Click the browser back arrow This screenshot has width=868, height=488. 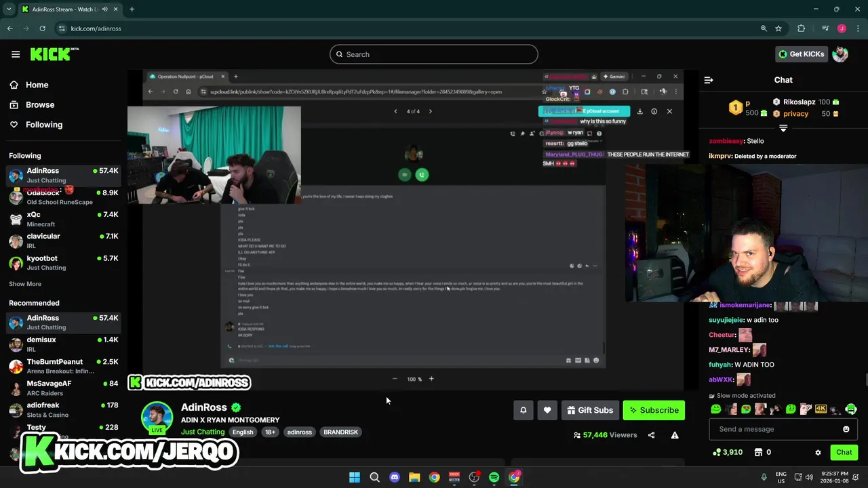coord(9,28)
